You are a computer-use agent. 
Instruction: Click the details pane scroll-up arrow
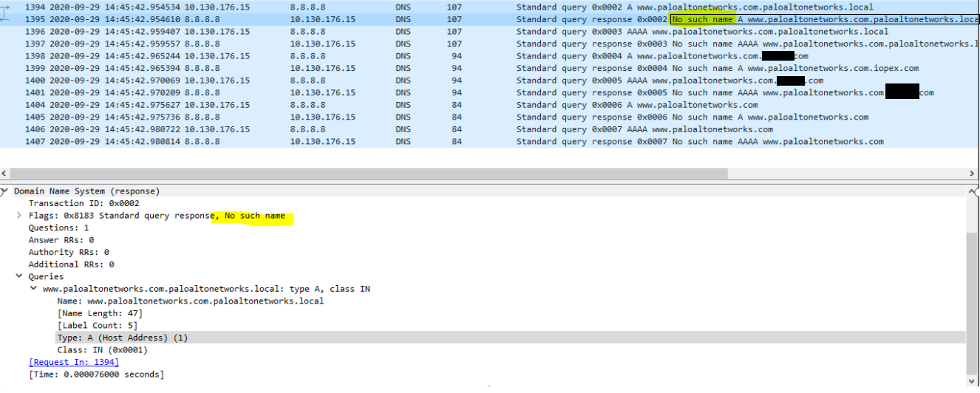(x=973, y=191)
